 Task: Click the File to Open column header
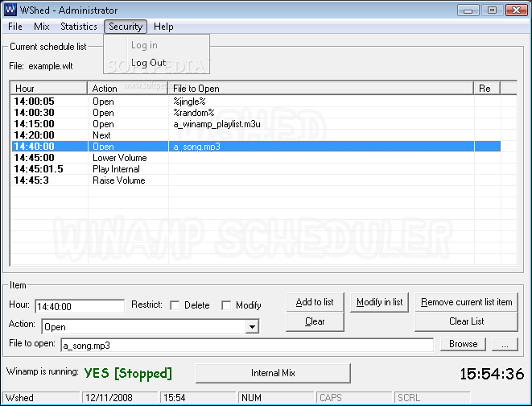(321, 89)
